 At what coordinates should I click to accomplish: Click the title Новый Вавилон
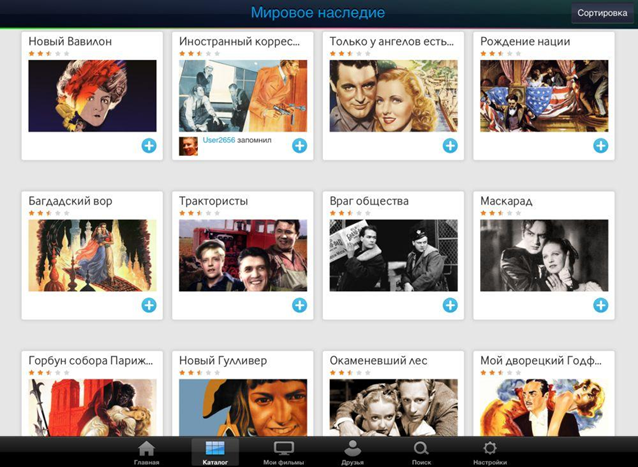click(70, 41)
